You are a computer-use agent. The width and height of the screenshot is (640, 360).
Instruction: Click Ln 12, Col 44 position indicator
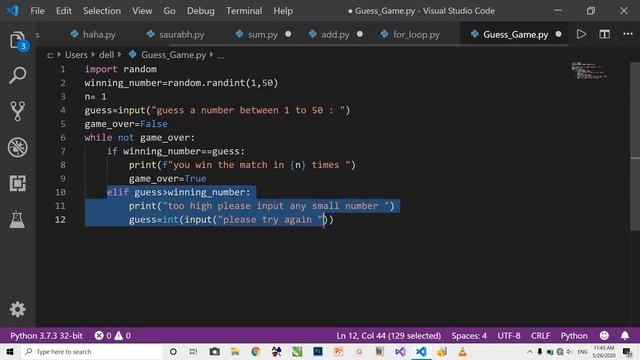tap(389, 336)
